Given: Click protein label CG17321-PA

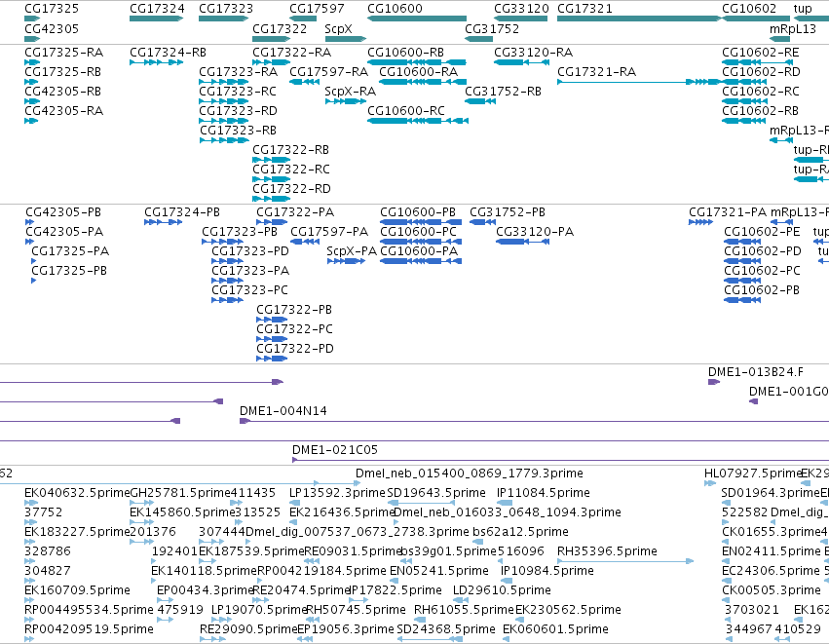Looking at the screenshot, I should tap(728, 212).
